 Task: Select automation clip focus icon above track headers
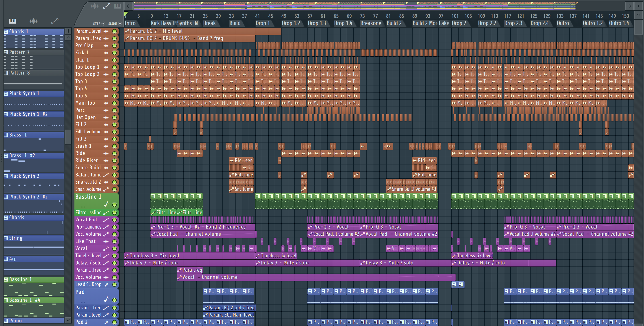click(107, 6)
